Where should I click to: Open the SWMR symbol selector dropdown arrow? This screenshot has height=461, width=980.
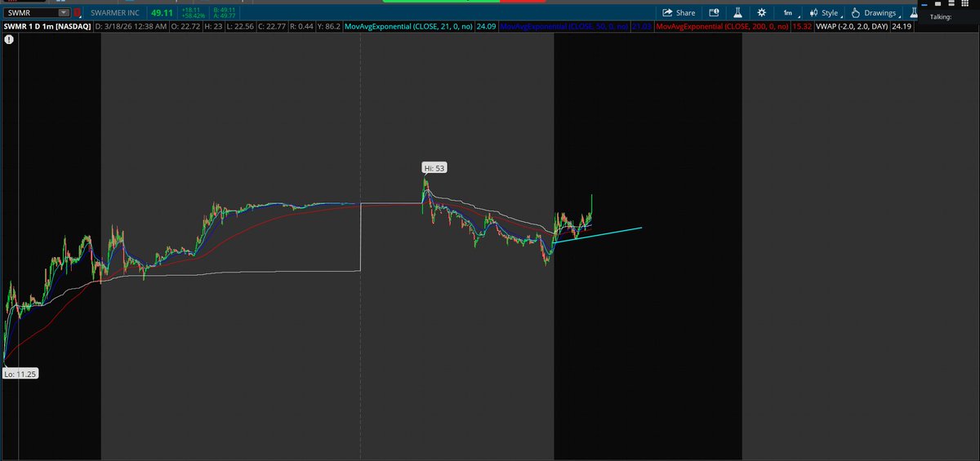64,13
